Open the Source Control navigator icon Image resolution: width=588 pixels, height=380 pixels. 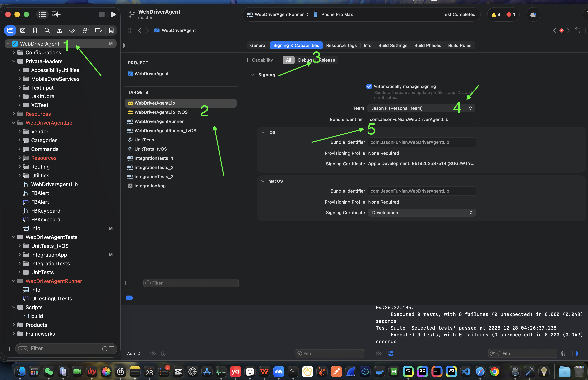pos(23,30)
